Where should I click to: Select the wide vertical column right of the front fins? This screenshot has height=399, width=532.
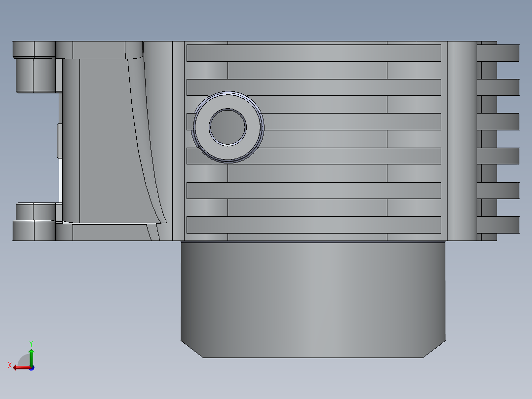pos(462,141)
